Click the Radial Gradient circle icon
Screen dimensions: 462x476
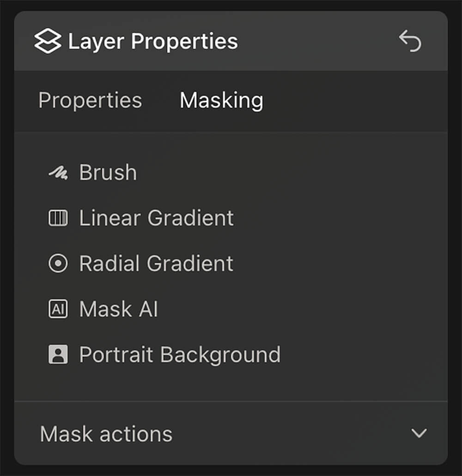pos(58,264)
